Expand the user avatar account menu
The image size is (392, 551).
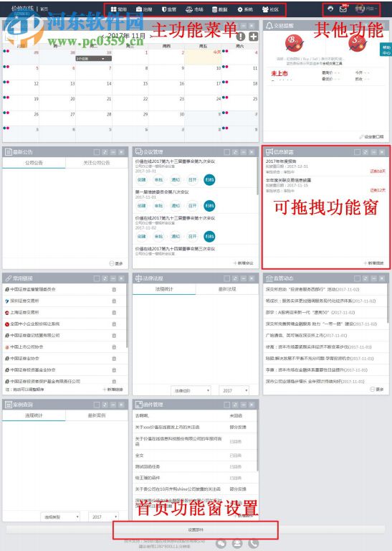coord(366,9)
